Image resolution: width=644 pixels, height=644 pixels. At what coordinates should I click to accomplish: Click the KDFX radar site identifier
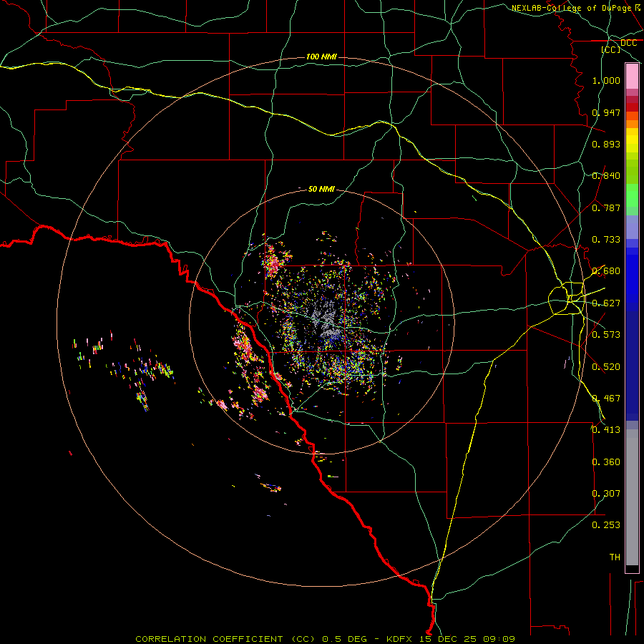(401, 639)
